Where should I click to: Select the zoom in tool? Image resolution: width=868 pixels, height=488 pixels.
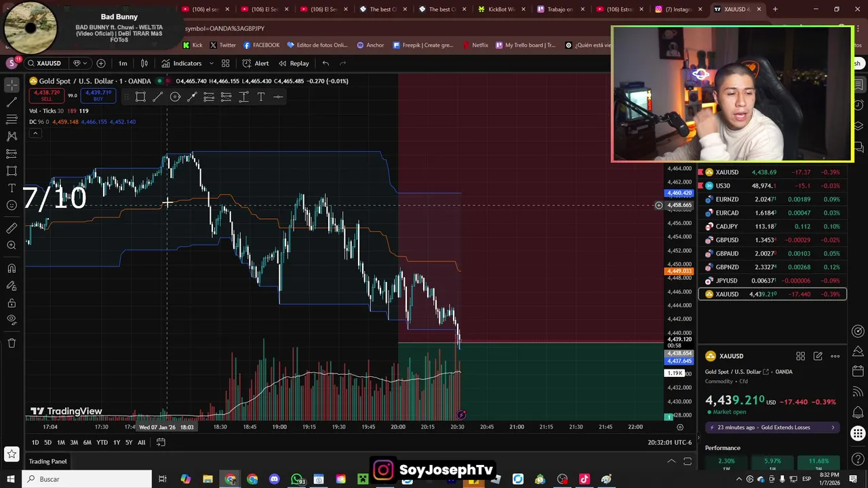[12, 245]
